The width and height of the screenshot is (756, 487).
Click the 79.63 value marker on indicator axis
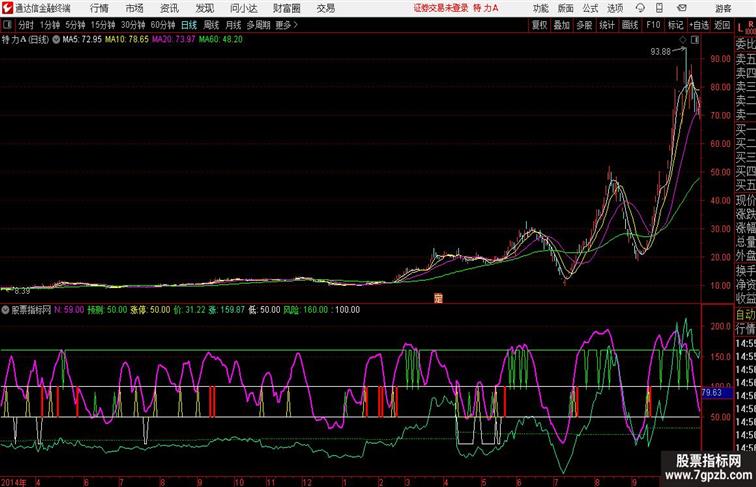pos(712,392)
